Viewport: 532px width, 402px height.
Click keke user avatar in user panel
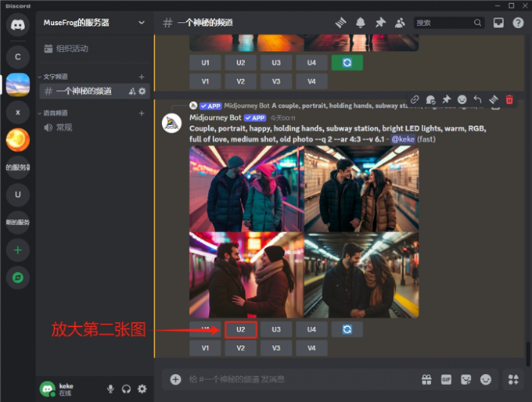tap(48, 389)
